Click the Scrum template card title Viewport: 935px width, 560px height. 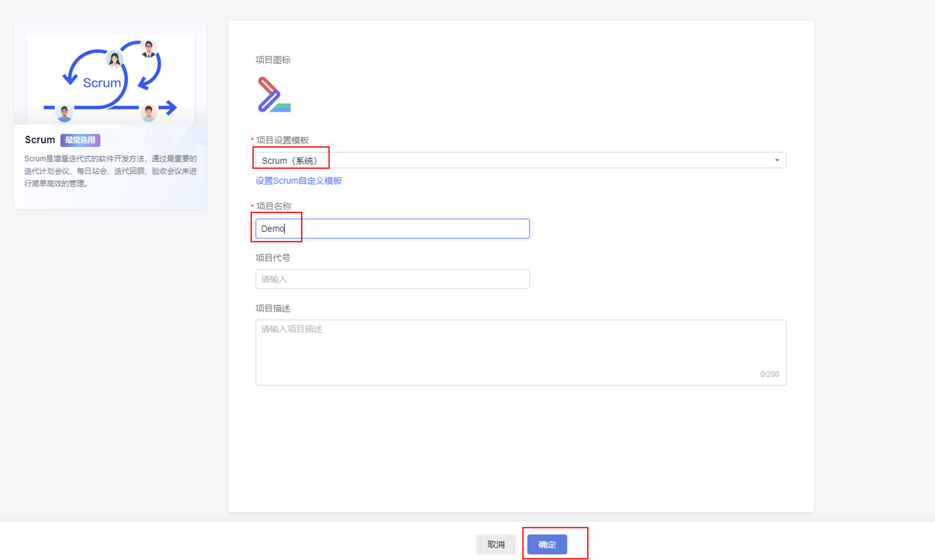pyautogui.click(x=39, y=140)
